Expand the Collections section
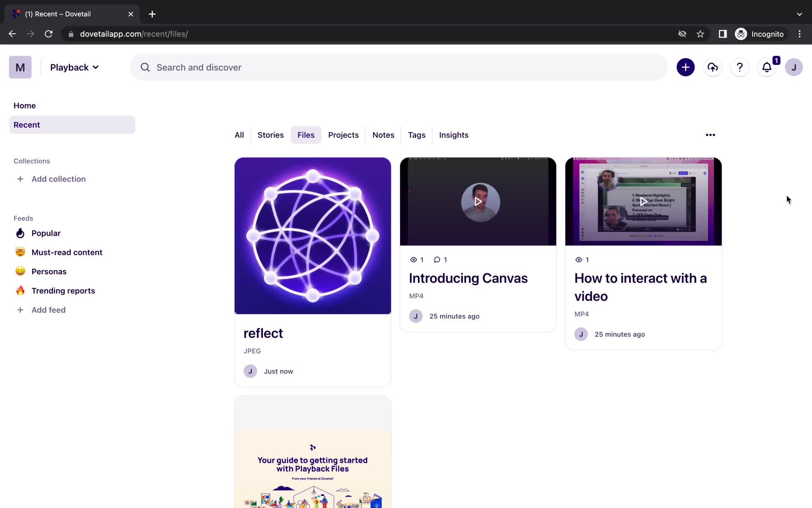Viewport: 812px width, 508px height. [x=31, y=160]
